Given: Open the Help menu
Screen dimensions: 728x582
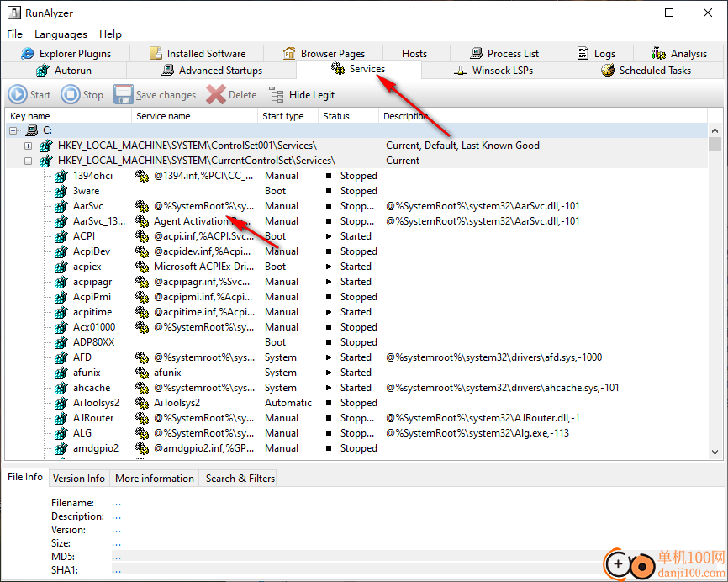Looking at the screenshot, I should point(110,34).
